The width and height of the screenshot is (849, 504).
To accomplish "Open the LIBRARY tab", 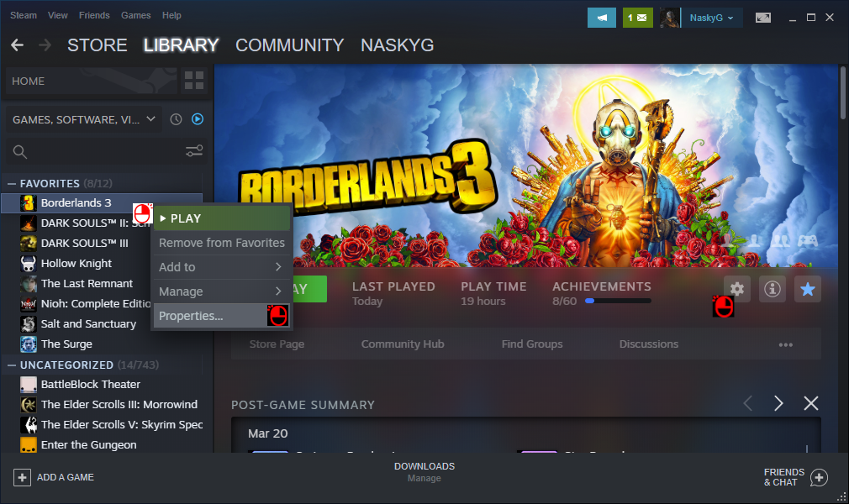I will tap(181, 45).
